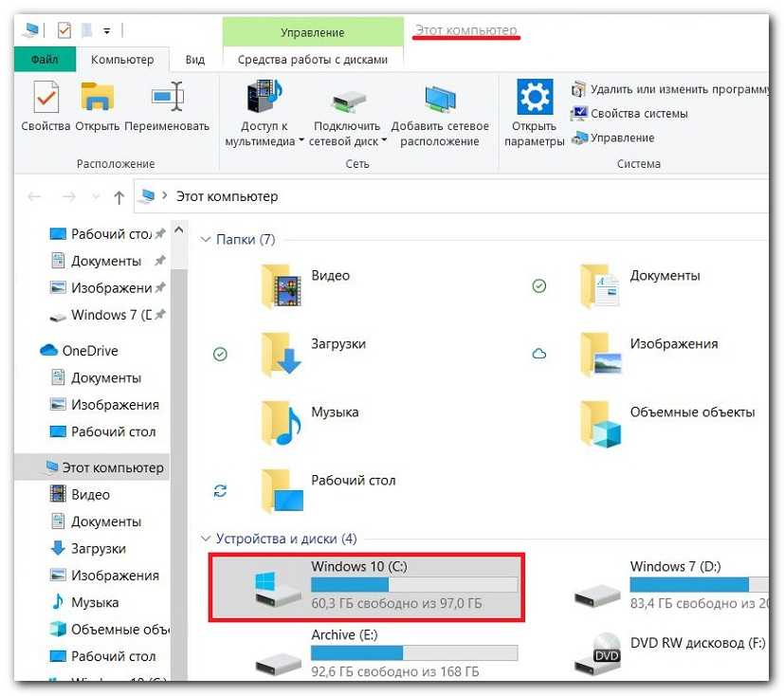The height and width of the screenshot is (696, 784).
Task: Click Управление in the Система group
Action: (x=613, y=137)
